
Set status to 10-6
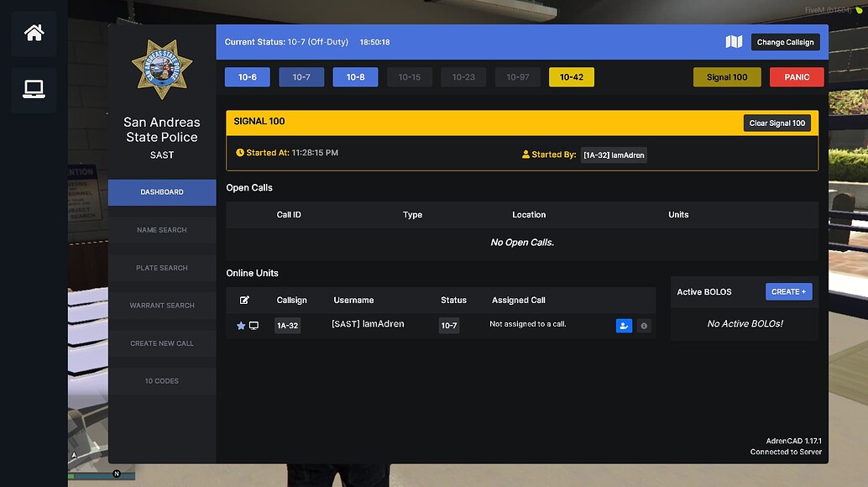pyautogui.click(x=247, y=77)
